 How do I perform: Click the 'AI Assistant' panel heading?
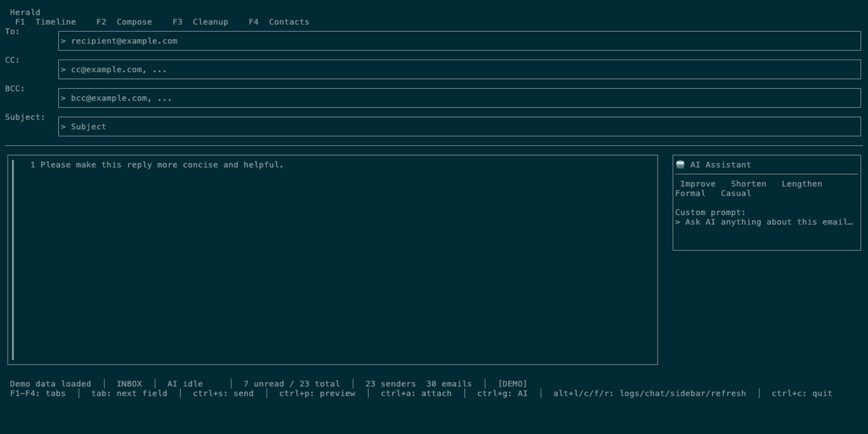point(720,165)
